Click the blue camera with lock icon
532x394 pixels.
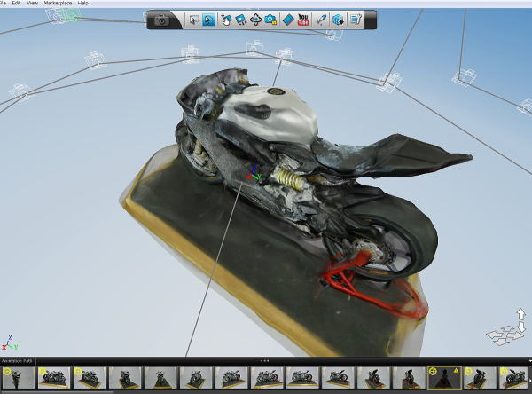[x=270, y=20]
